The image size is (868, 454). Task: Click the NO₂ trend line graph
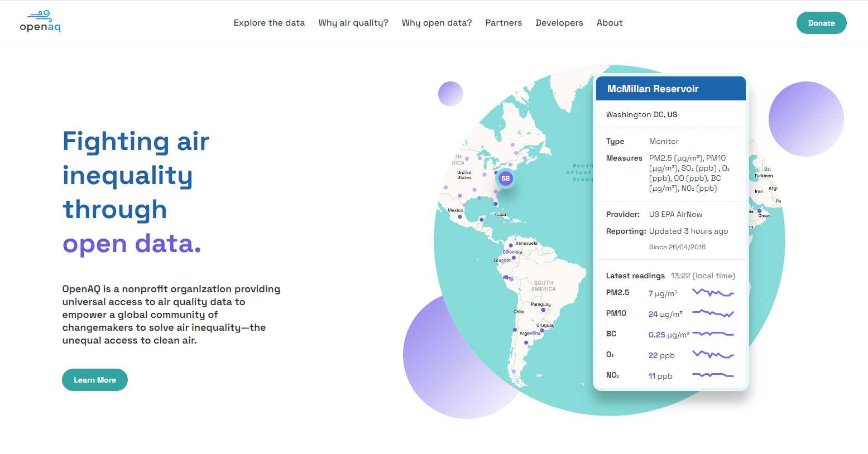[x=713, y=374]
